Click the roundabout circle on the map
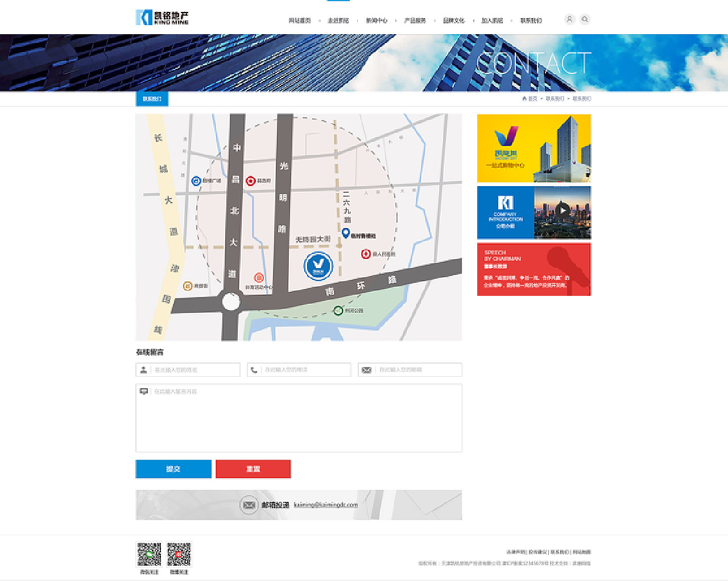 coord(231,302)
